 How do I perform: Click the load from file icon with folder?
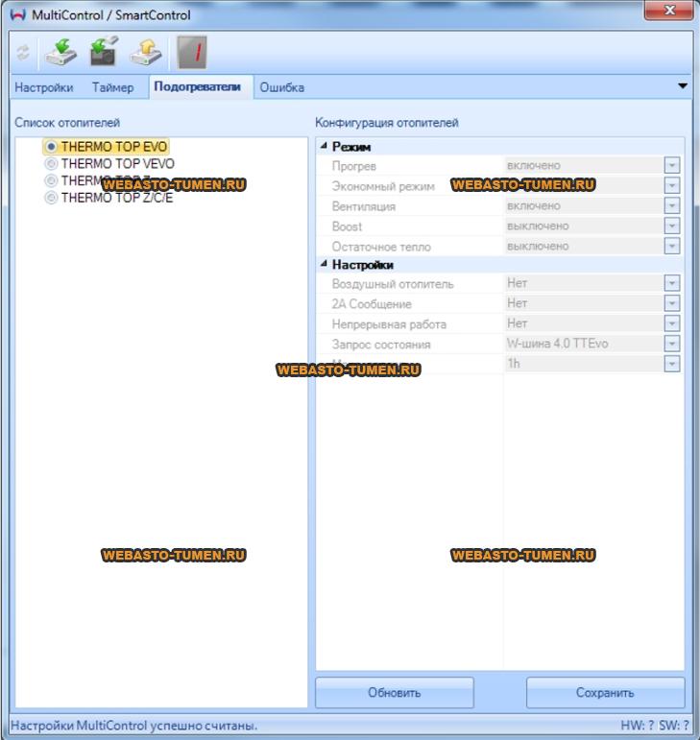point(104,51)
